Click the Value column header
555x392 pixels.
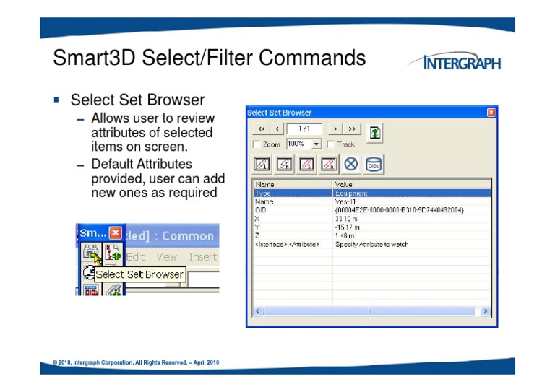tap(412, 184)
